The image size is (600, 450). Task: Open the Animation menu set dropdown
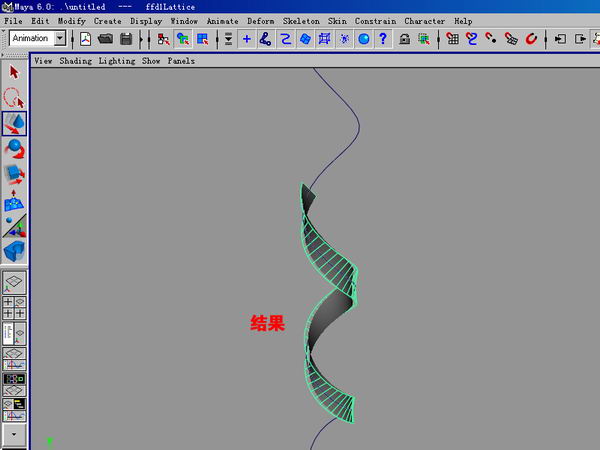coord(60,38)
